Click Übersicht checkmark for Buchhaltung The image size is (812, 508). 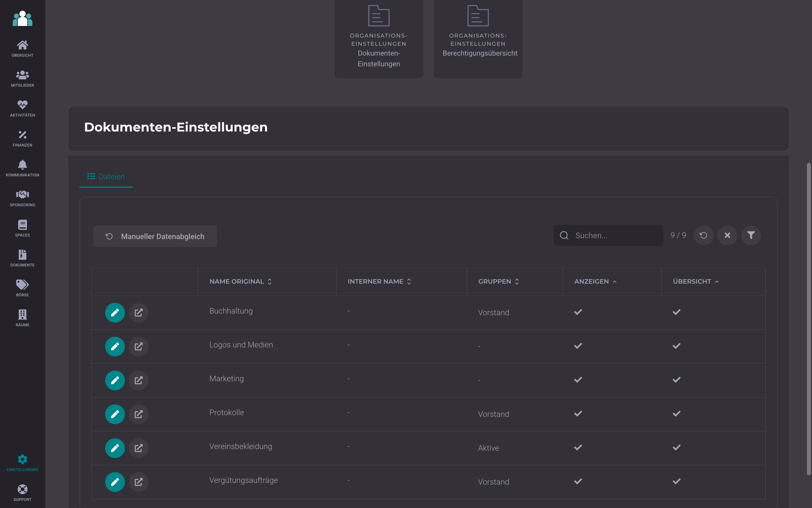point(677,312)
